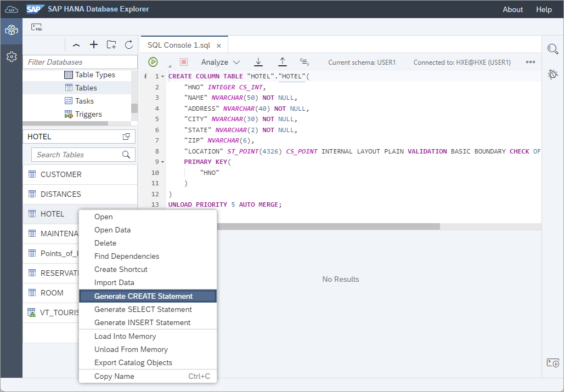Image resolution: width=564 pixels, height=392 pixels.
Task: Download the SQL file
Action: (x=258, y=62)
